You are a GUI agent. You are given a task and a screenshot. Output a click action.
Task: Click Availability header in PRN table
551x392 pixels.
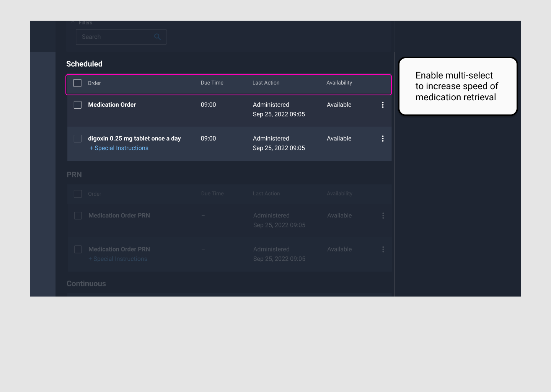(339, 194)
